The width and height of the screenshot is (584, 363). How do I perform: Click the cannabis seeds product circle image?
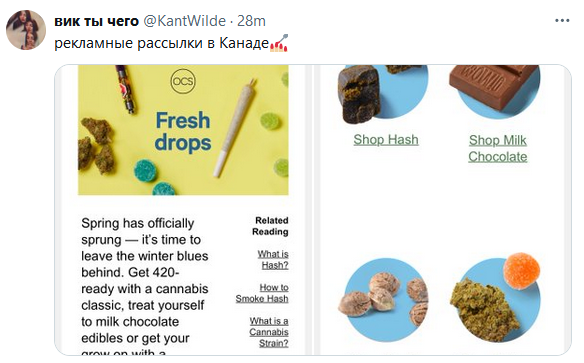(384, 300)
